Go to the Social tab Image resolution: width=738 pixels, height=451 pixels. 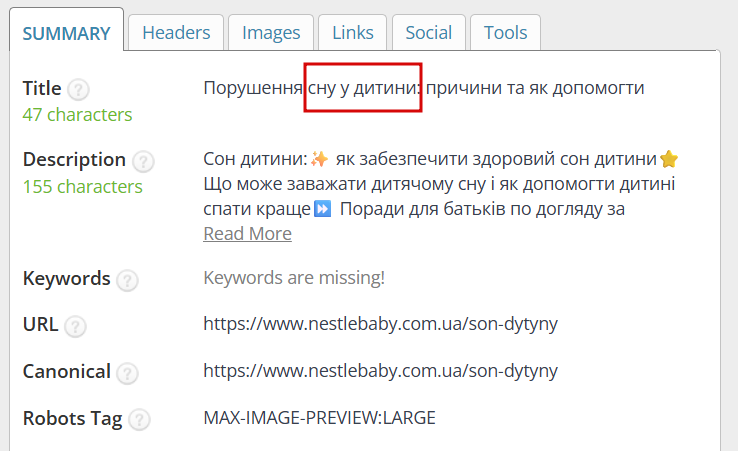[429, 32]
